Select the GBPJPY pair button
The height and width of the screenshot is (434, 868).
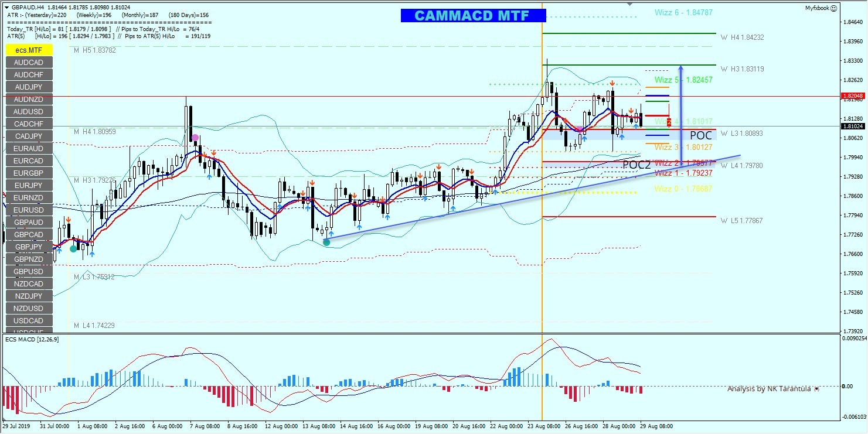pos(29,247)
